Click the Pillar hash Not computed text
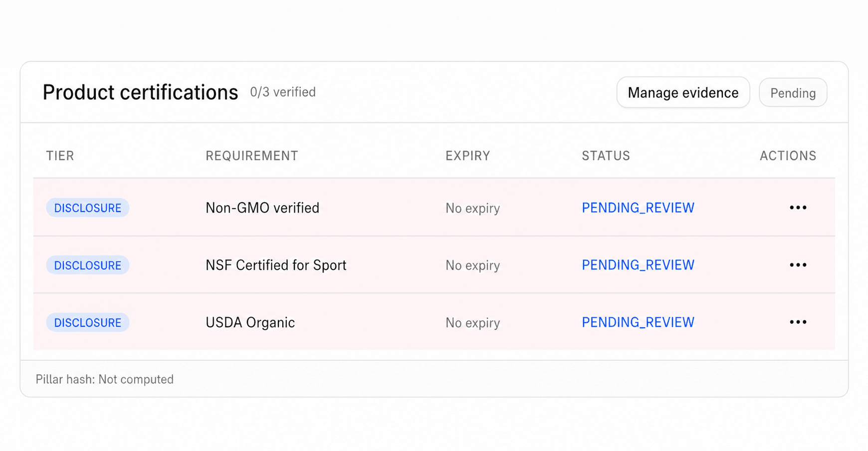Image resolution: width=868 pixels, height=451 pixels. pos(104,379)
